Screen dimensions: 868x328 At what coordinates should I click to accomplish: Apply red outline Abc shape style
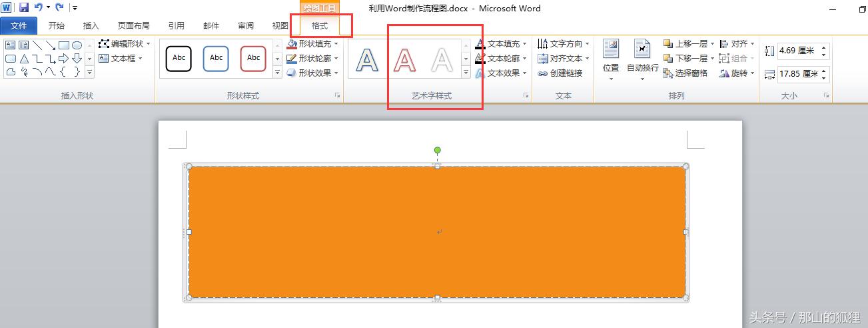coord(254,58)
